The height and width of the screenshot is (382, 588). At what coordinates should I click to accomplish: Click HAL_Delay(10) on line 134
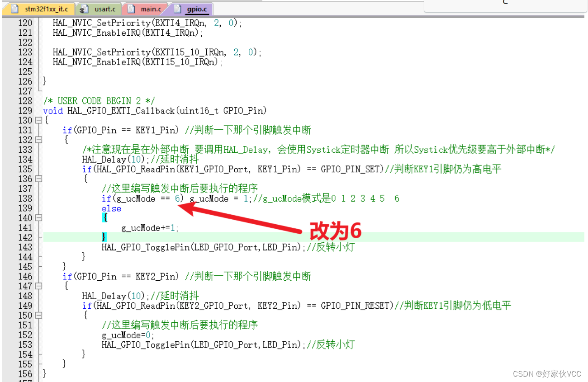[x=113, y=160]
